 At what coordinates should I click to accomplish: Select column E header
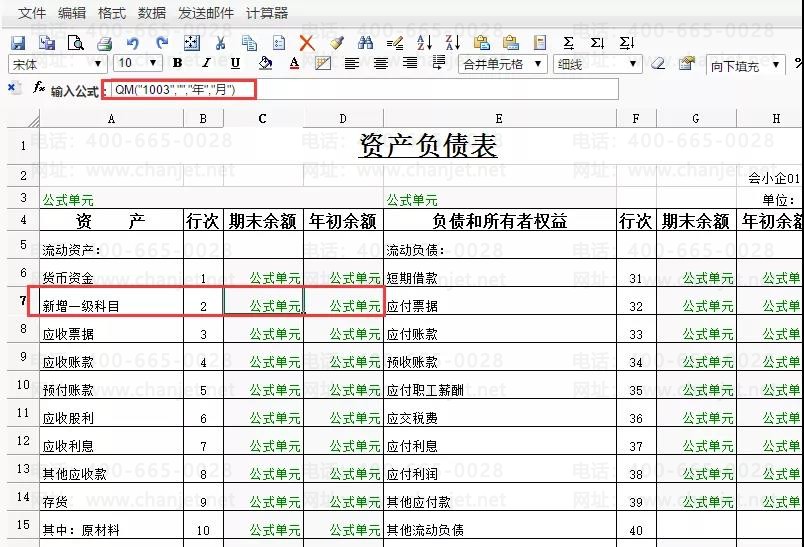point(499,118)
